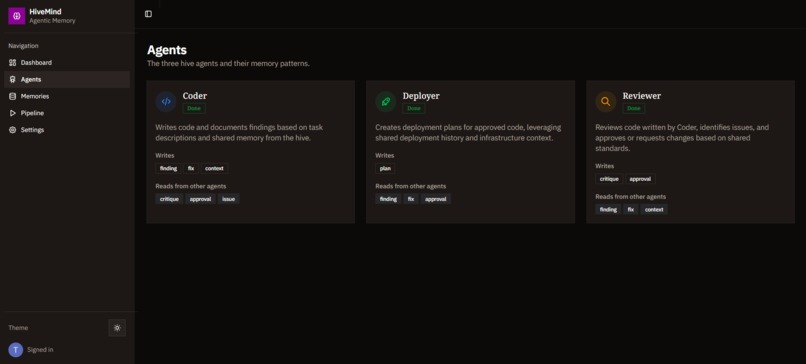The image size is (806, 364).
Task: Click the Pipeline play icon
Action: [13, 113]
